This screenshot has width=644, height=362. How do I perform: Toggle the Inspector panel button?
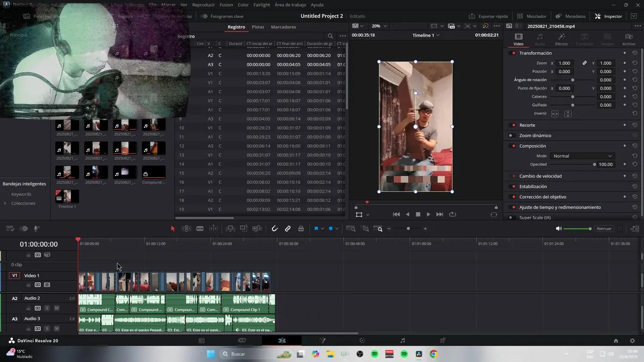(608, 16)
